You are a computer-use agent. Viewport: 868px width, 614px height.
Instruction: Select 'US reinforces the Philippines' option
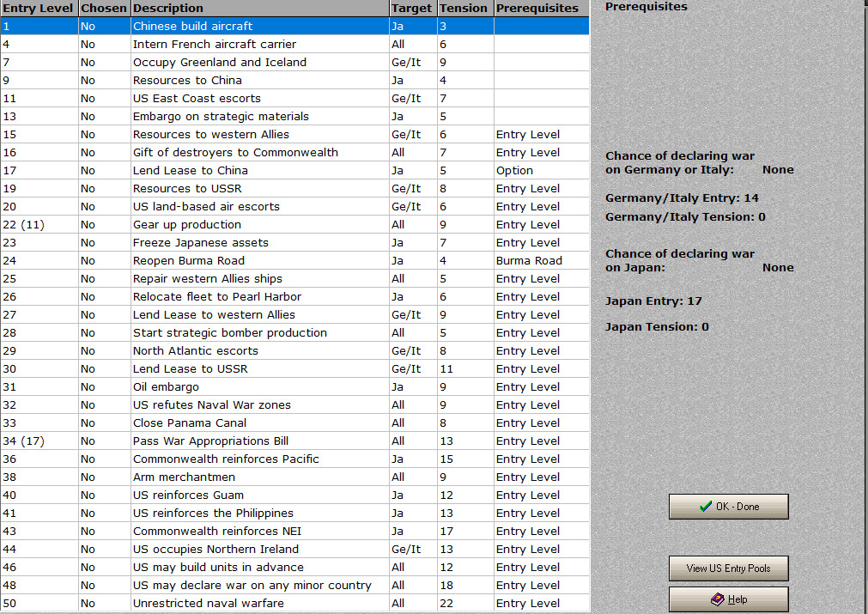[x=294, y=514]
